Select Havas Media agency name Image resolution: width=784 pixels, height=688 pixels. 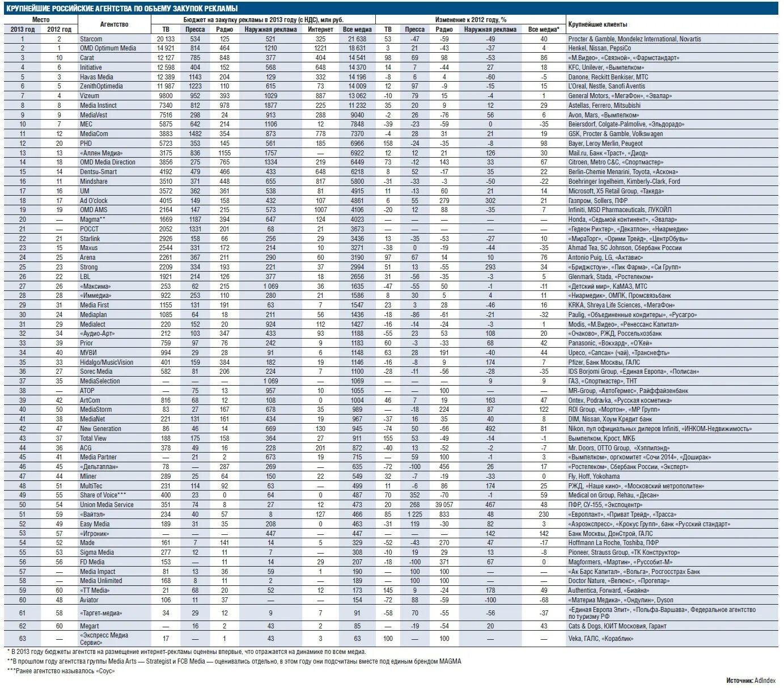[97, 77]
